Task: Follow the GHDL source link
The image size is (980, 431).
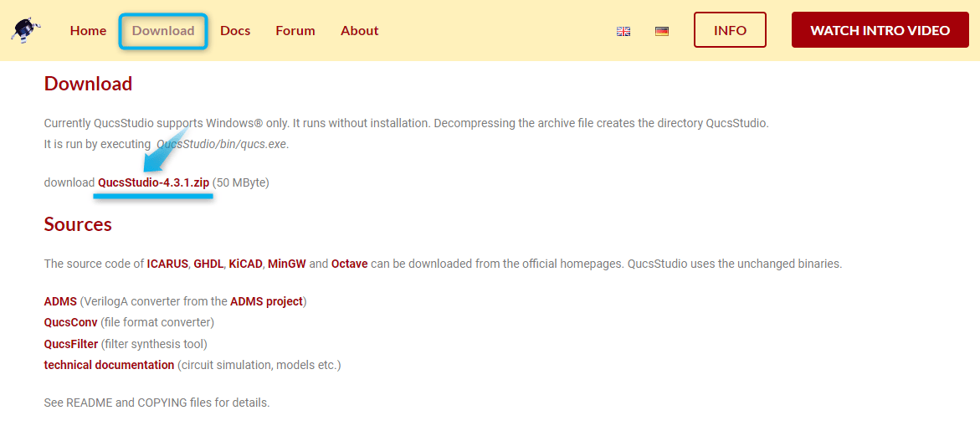Action: click(x=208, y=264)
